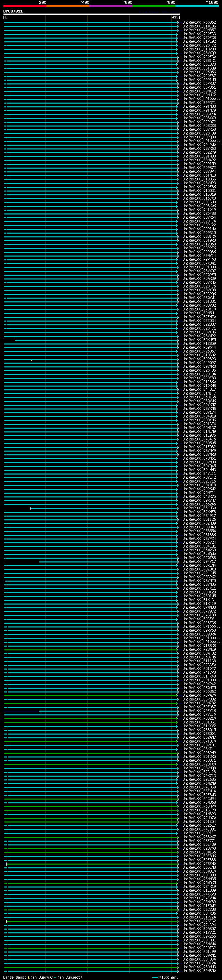This screenshot has height=980, width=222.
Task: Click the cyan ~100% identity legend segment
Action: 197,7
